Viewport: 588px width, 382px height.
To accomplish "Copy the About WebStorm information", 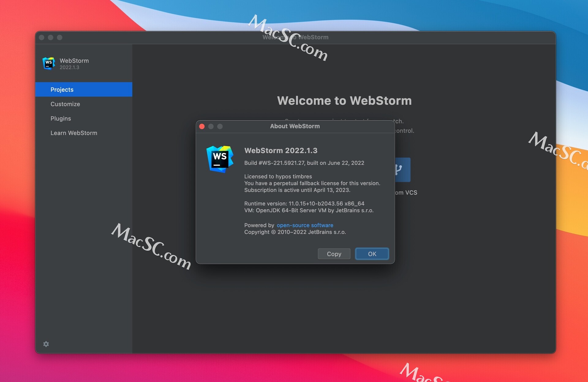I will [x=334, y=254].
